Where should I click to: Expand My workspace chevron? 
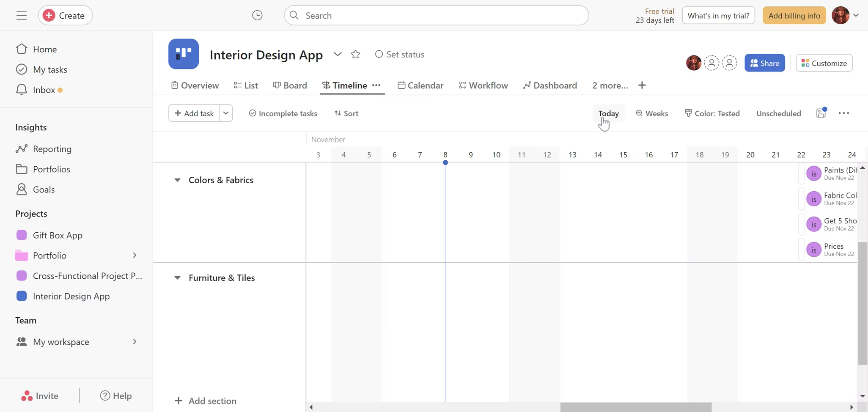135,342
